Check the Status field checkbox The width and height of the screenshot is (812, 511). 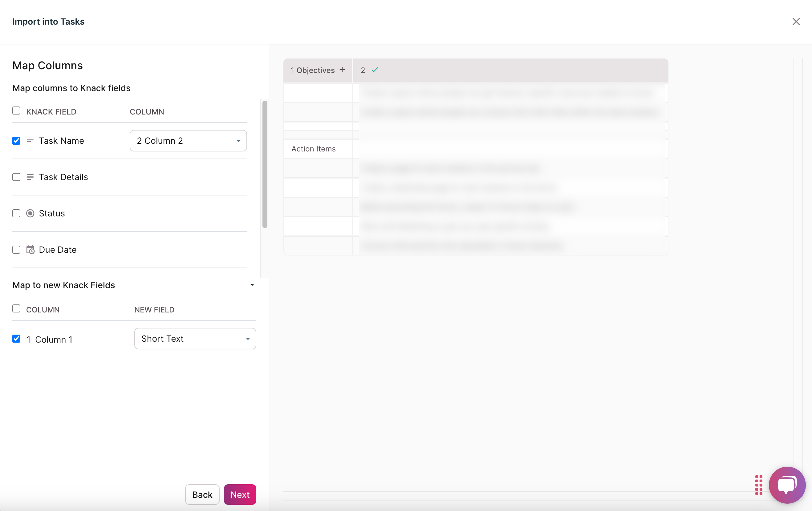[x=16, y=213]
